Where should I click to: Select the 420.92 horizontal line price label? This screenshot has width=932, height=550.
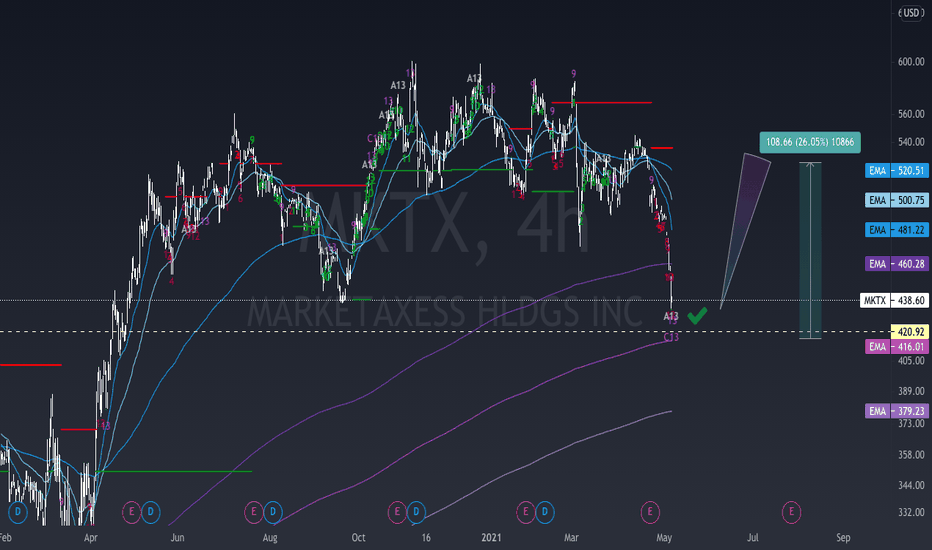pyautogui.click(x=909, y=332)
